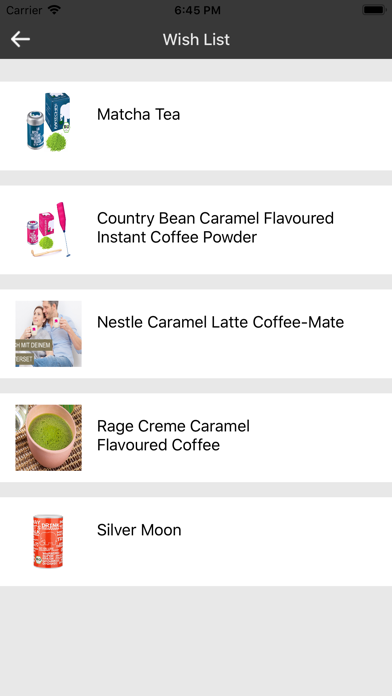Tap the battery indicator icon
This screenshot has width=392, height=696.
[374, 10]
